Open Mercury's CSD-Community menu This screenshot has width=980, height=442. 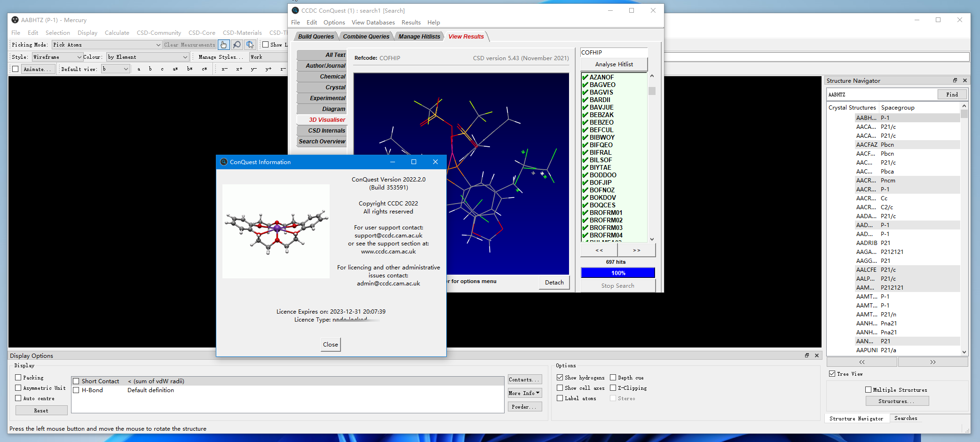[x=159, y=33]
